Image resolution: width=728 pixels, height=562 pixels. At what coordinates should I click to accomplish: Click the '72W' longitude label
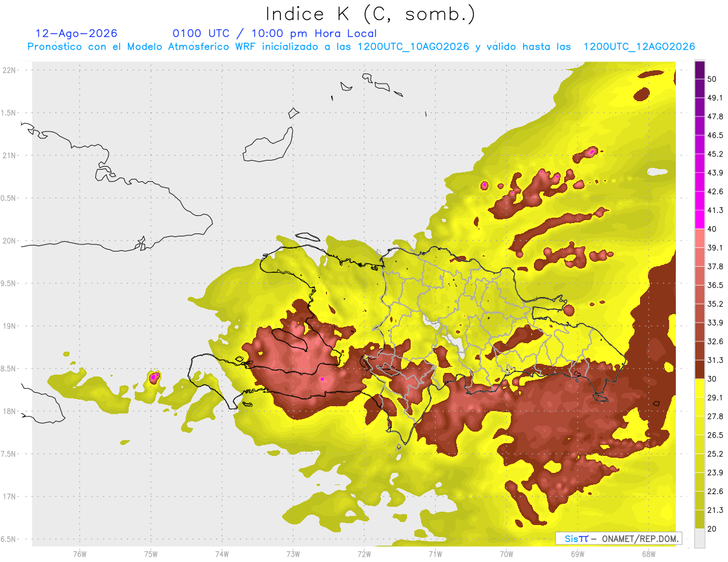[x=364, y=554]
